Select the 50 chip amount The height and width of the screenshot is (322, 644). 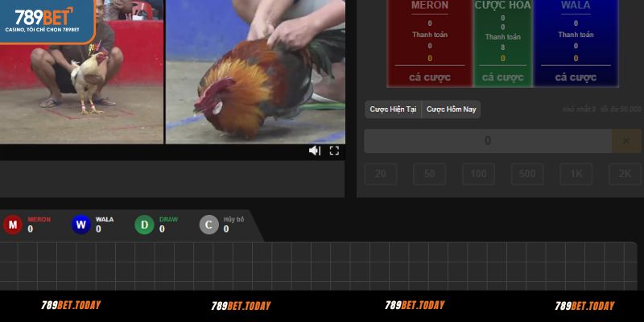click(429, 174)
